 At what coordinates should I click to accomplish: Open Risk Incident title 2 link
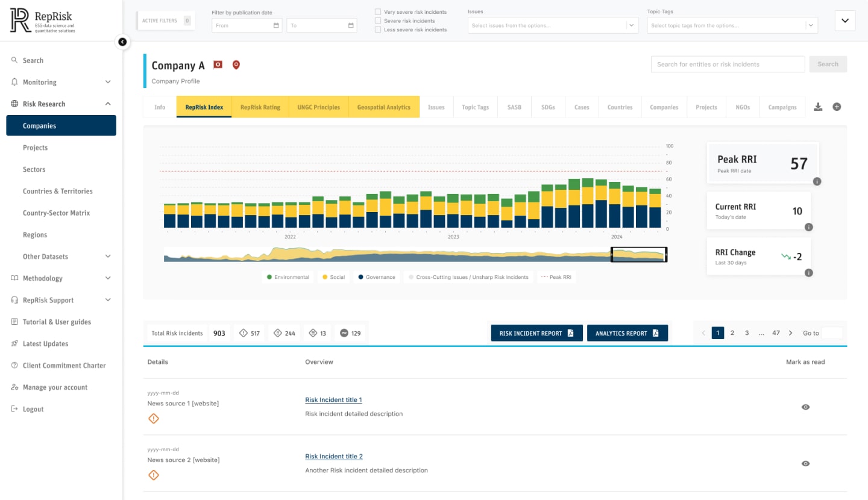tap(334, 457)
